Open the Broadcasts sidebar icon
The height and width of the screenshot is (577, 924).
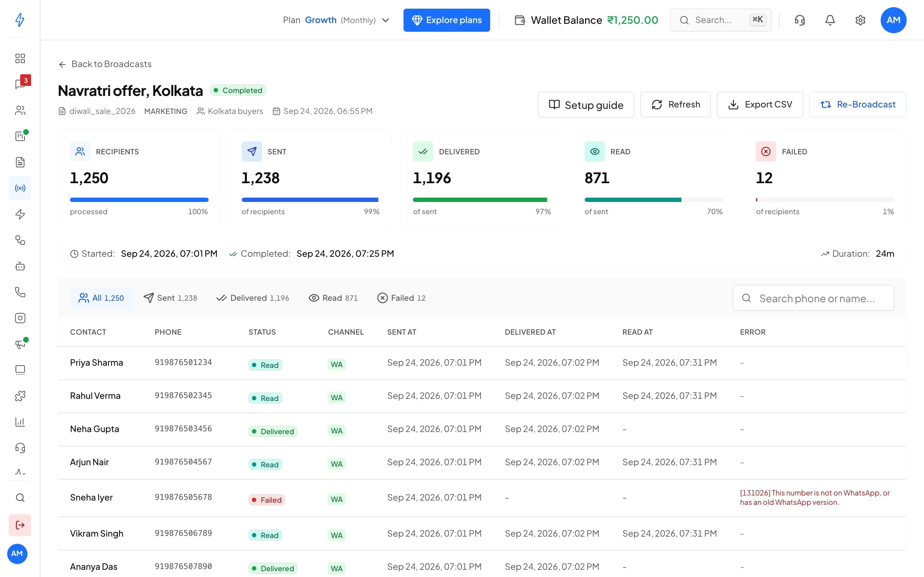[20, 188]
